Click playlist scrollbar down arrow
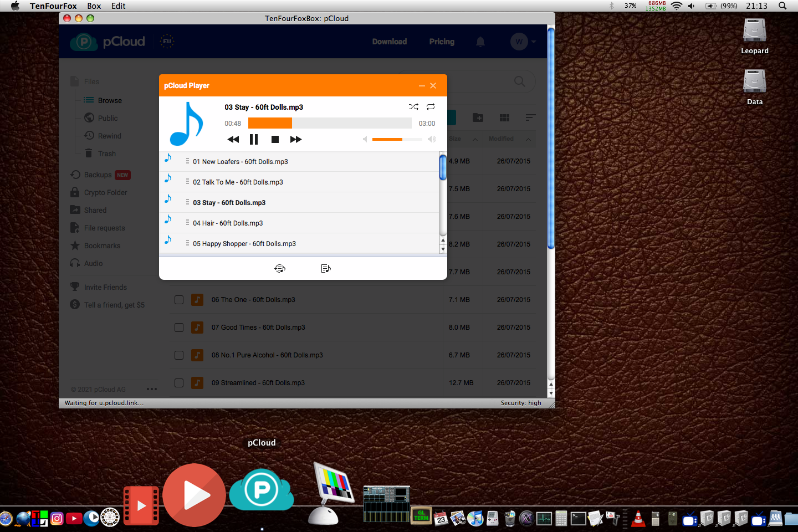The image size is (798, 532). tap(443, 249)
